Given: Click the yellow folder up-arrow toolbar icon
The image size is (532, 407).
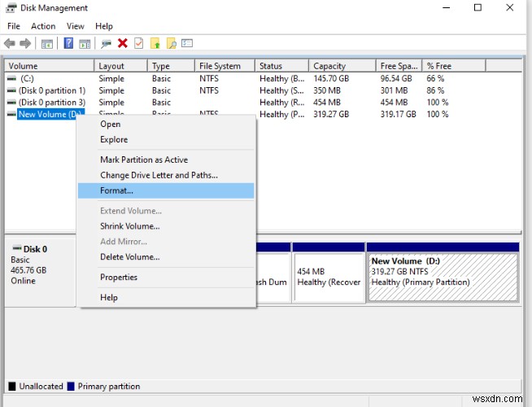Looking at the screenshot, I should pos(155,43).
